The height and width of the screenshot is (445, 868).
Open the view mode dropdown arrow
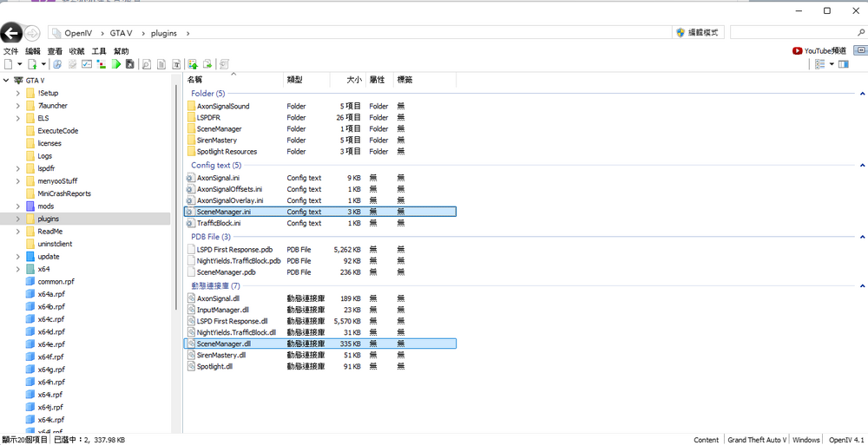click(x=832, y=64)
